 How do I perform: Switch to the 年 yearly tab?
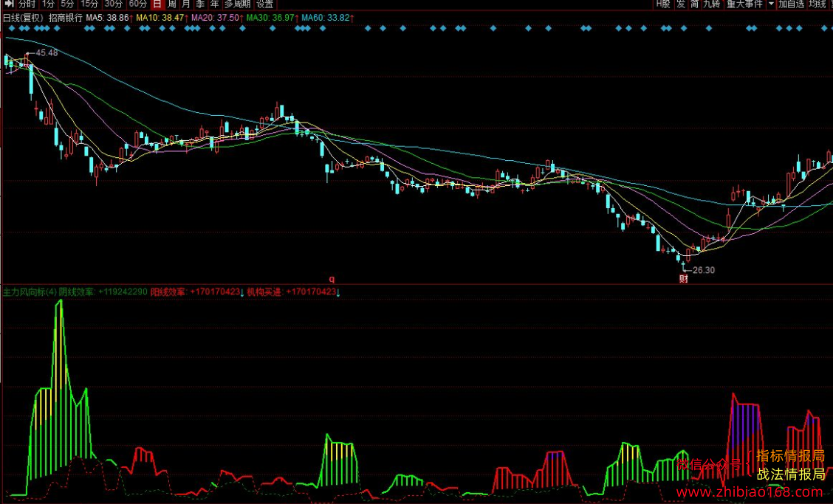(x=215, y=4)
